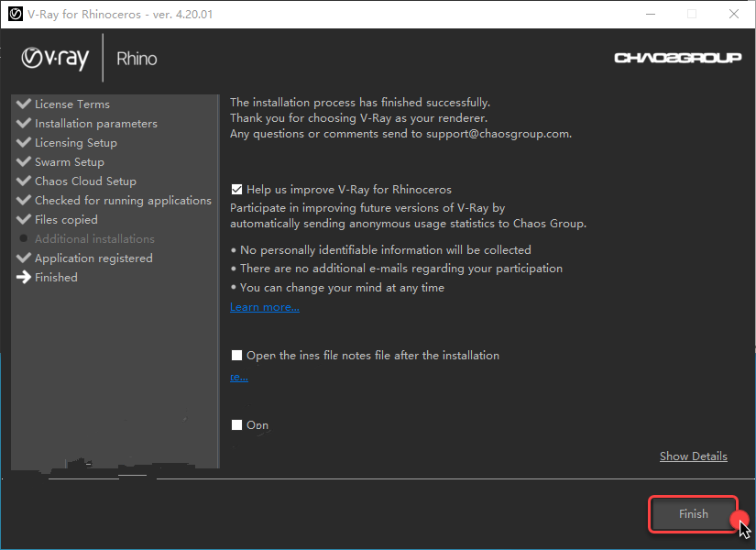Click "There are no additional e-mails" bullet
Screen dimensions: 756x550
[401, 269]
